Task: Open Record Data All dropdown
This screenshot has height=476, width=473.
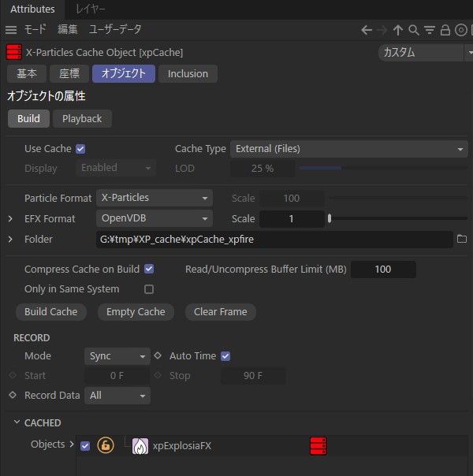Action: tap(117, 396)
